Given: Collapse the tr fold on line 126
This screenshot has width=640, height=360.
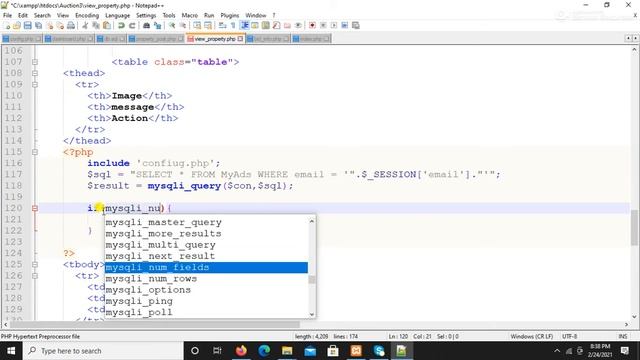Looking at the screenshot, I should coord(35,276).
